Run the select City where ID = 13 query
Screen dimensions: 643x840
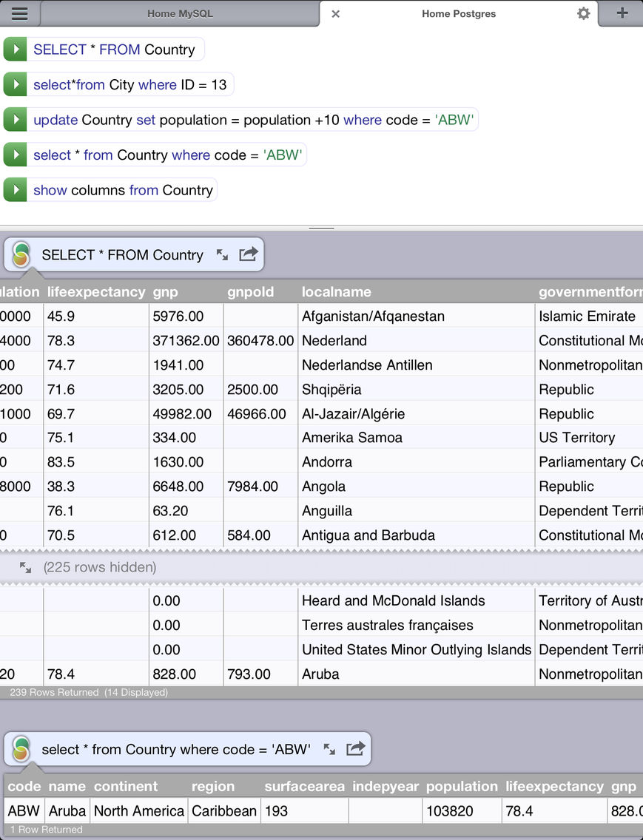tap(15, 84)
